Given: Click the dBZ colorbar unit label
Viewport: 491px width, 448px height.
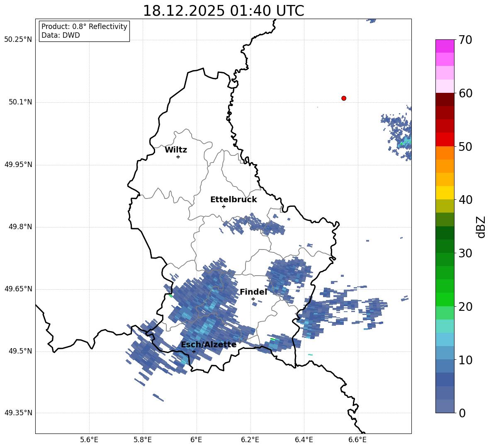Looking at the screenshot, I should [481, 227].
